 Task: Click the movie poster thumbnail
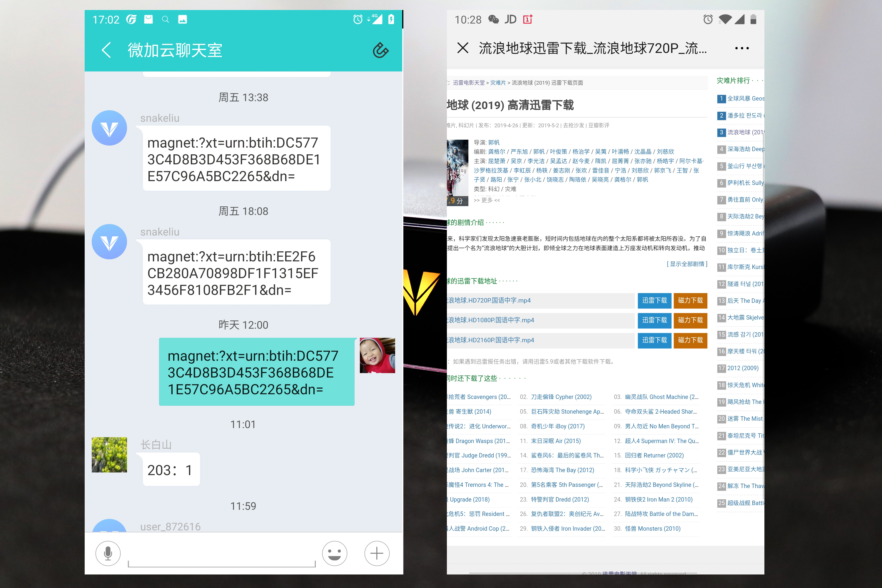click(457, 173)
